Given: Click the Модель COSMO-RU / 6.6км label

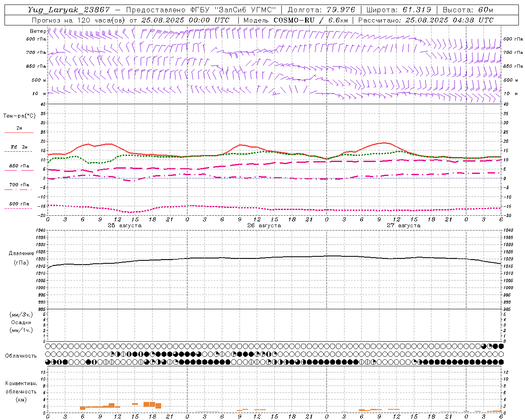Looking at the screenshot, I should point(296,20).
